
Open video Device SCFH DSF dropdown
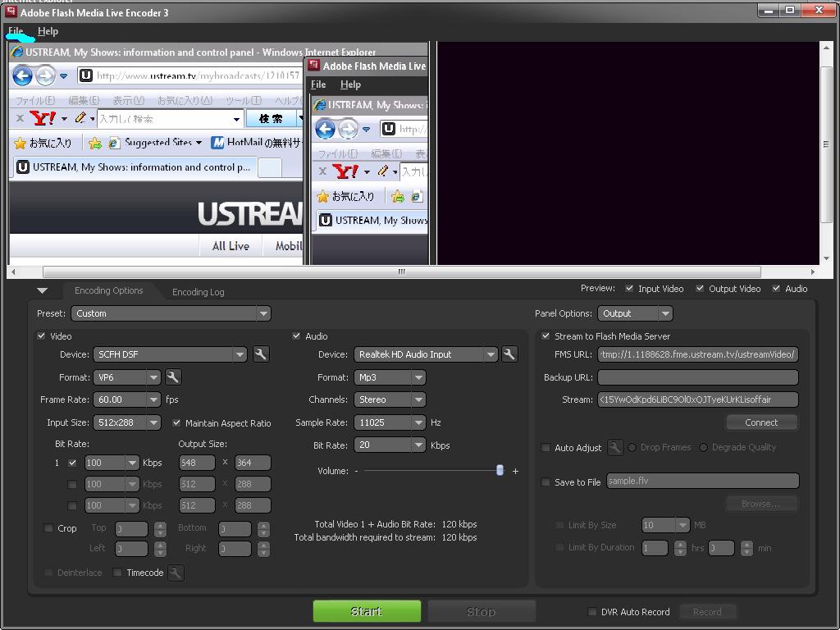(170, 354)
